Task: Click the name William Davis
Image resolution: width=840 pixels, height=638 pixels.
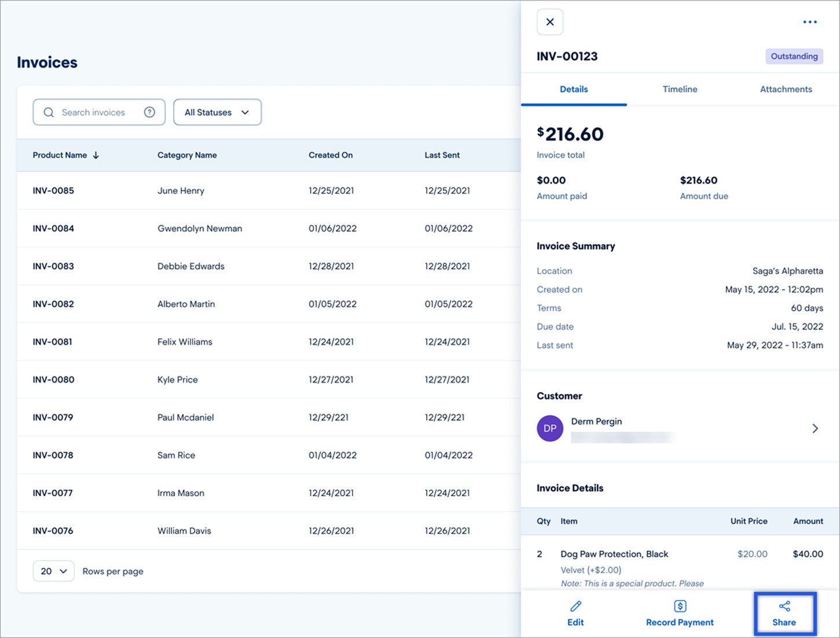Action: click(184, 531)
